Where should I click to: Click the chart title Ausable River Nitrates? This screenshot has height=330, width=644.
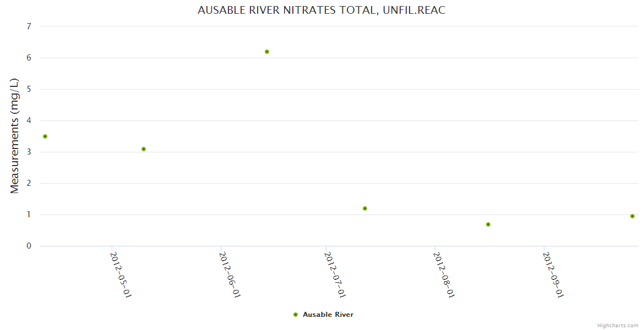[321, 10]
